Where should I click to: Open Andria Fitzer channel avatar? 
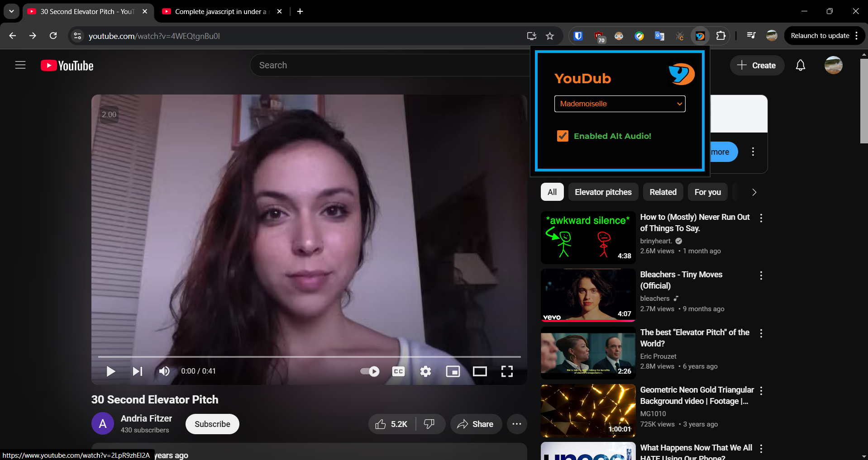pos(103,424)
